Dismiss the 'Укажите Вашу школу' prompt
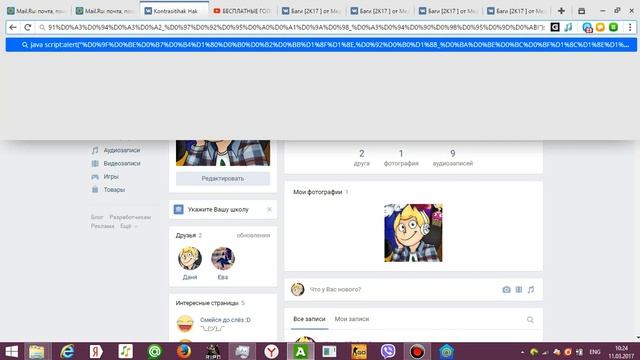This screenshot has width=640, height=360. coord(269,209)
